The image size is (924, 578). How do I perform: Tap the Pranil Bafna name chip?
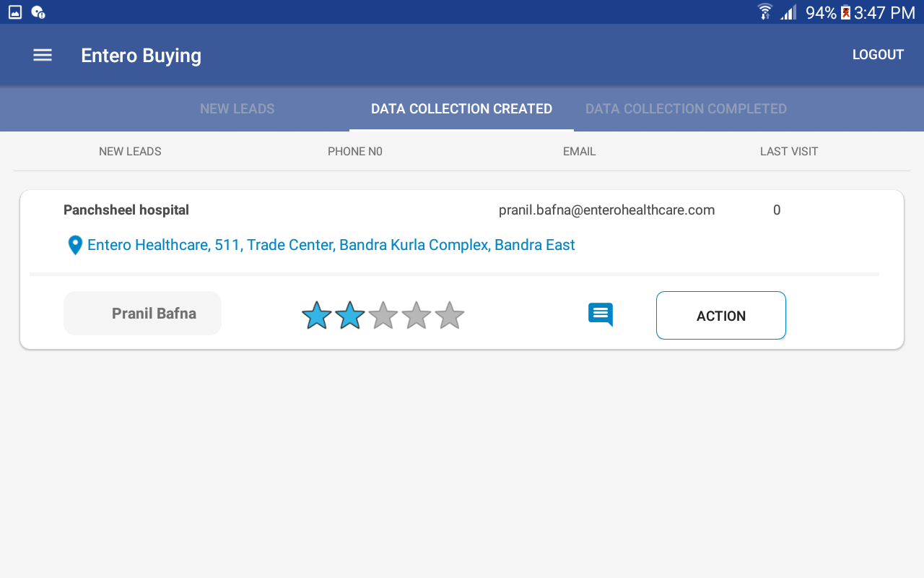coord(143,314)
